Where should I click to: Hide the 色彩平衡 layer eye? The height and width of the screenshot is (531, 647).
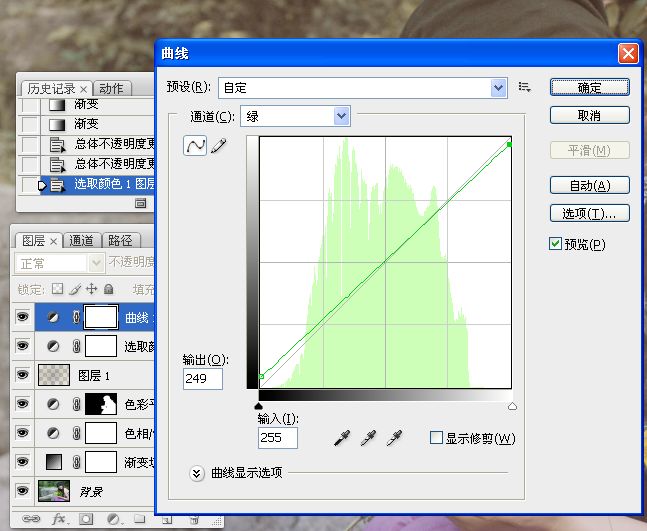click(x=22, y=404)
